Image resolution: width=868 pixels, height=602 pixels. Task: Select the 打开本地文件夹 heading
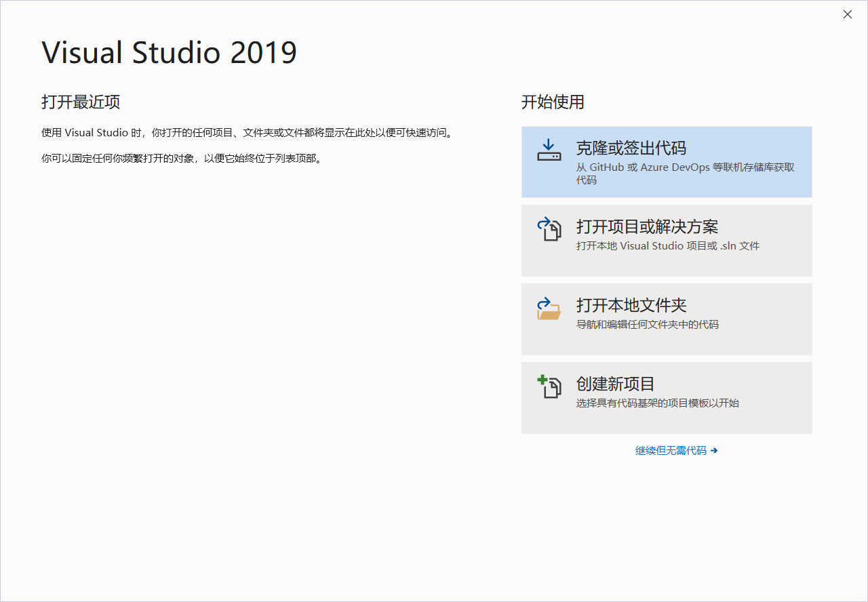pos(631,305)
